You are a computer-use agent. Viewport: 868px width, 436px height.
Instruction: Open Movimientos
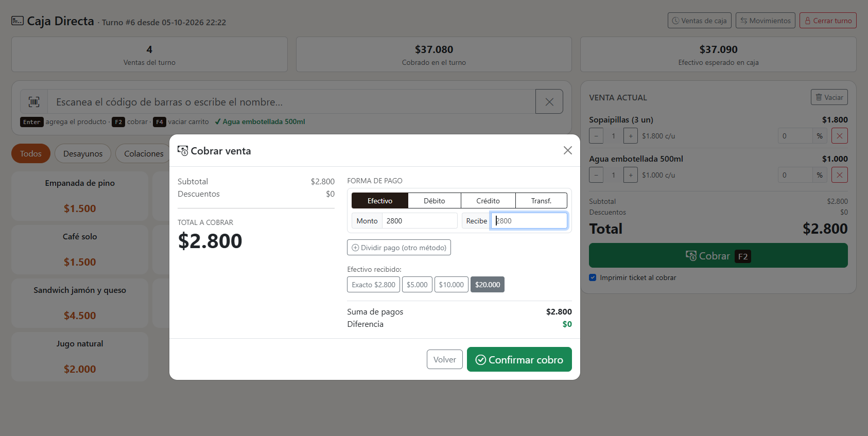tap(766, 21)
